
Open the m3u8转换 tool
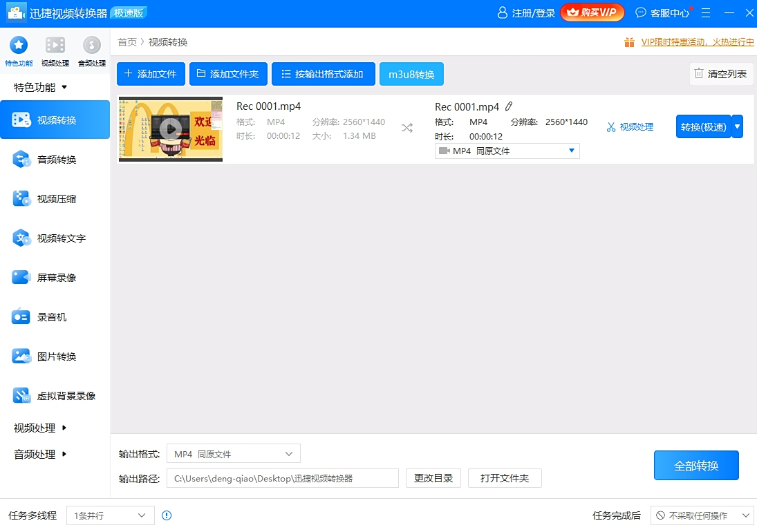[411, 74]
